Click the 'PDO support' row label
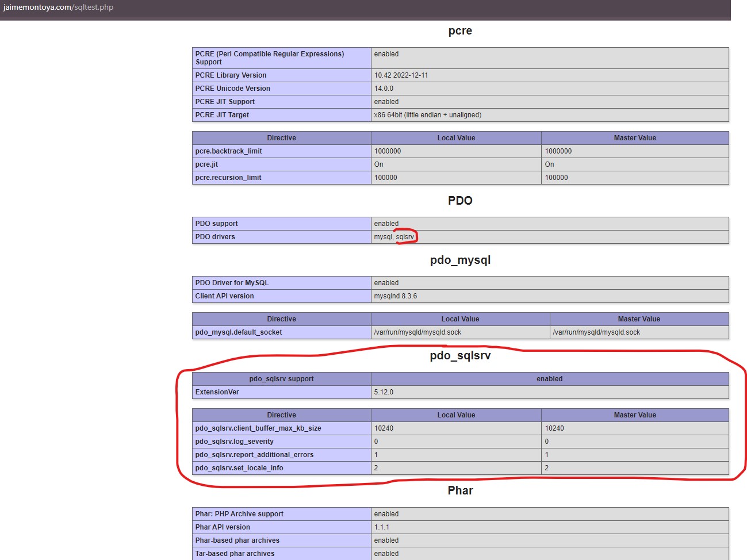747x560 pixels. [x=216, y=224]
